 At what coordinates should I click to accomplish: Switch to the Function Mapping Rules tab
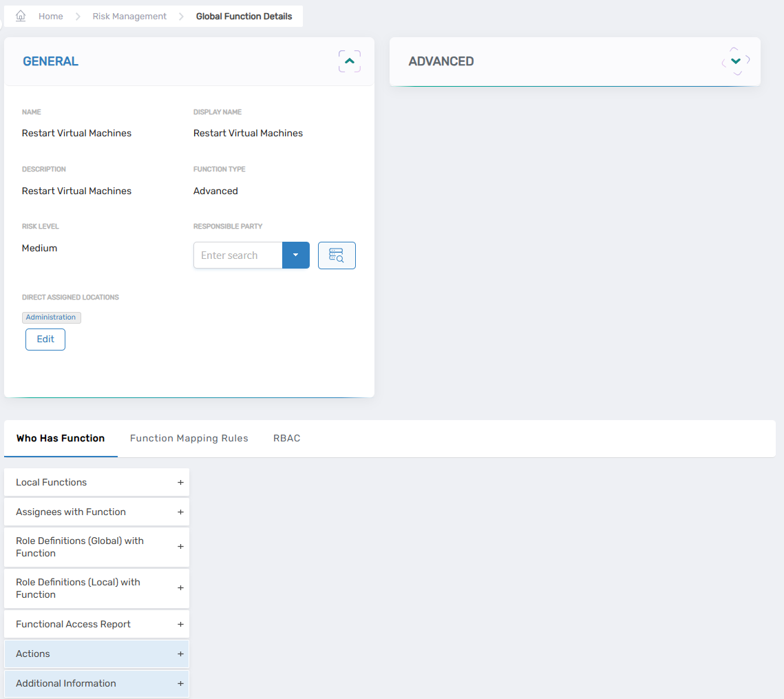[x=189, y=438]
